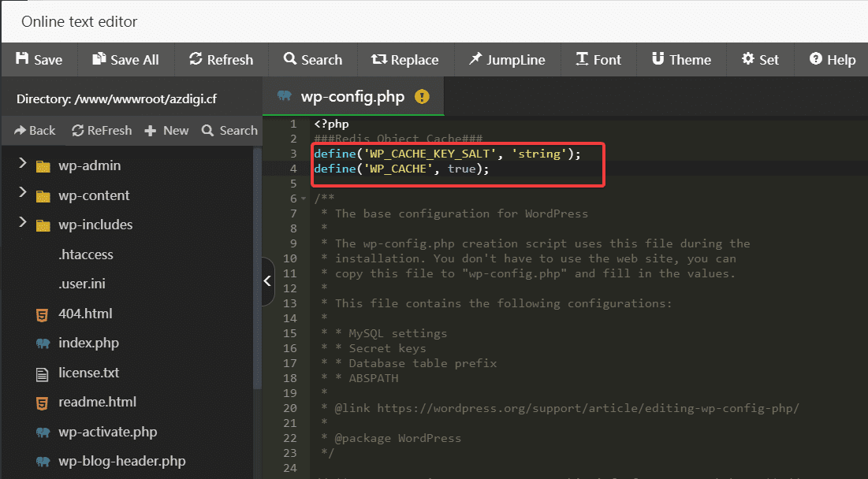Open JumpLine to go to line
The height and width of the screenshot is (479, 868).
click(507, 60)
